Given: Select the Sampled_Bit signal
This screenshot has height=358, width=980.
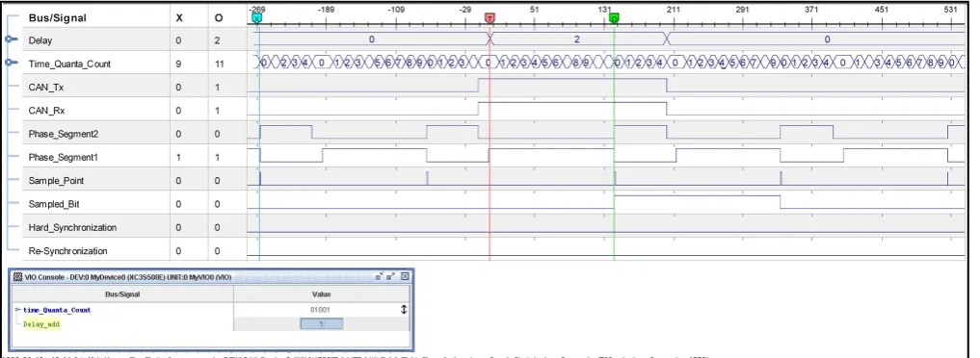Looking at the screenshot, I should [54, 204].
